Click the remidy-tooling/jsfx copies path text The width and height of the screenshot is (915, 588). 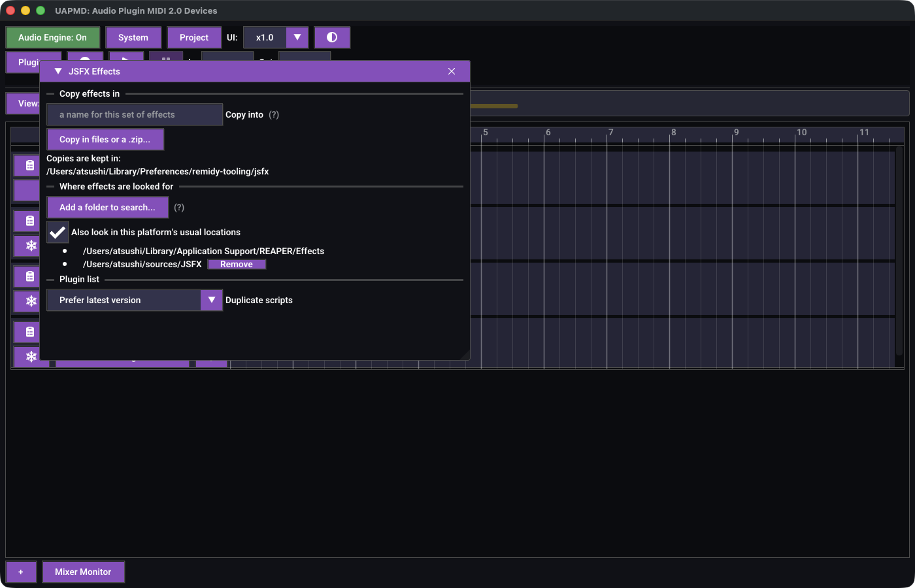158,171
